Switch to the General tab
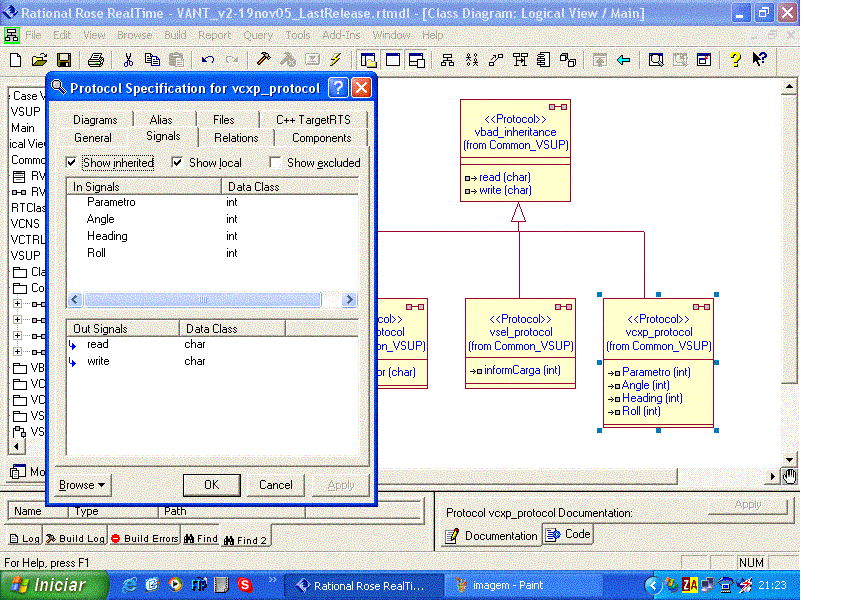This screenshot has height=612, width=858. pyautogui.click(x=93, y=138)
